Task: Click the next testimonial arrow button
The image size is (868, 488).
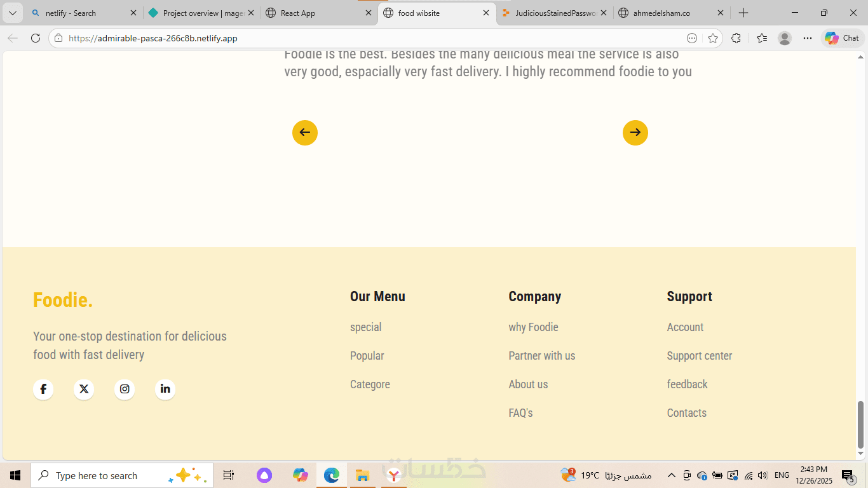Action: (635, 133)
